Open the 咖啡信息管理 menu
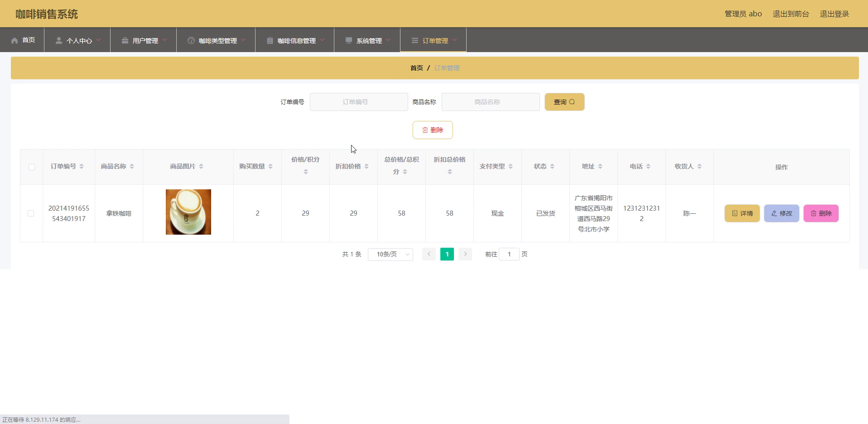Image resolution: width=868 pixels, height=424 pixels. 295,40
